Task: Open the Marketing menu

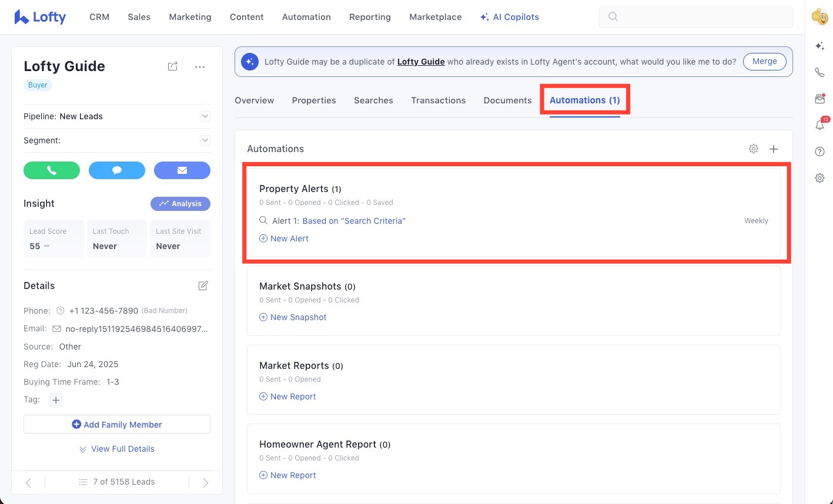Action: (x=190, y=17)
